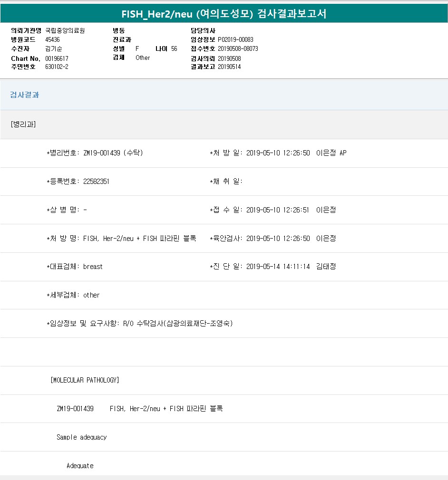Select reception date '2019-05-10 12:26:51'
The width and height of the screenshot is (448, 480).
click(x=278, y=210)
